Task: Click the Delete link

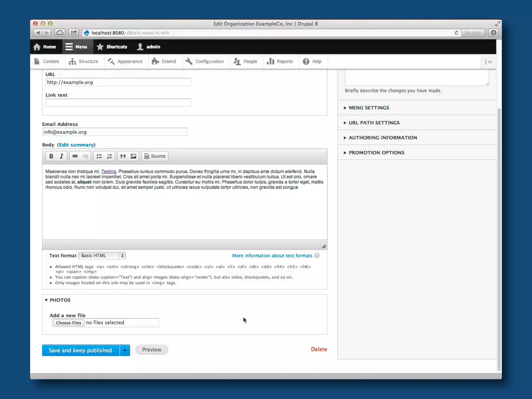Action: coord(319,349)
